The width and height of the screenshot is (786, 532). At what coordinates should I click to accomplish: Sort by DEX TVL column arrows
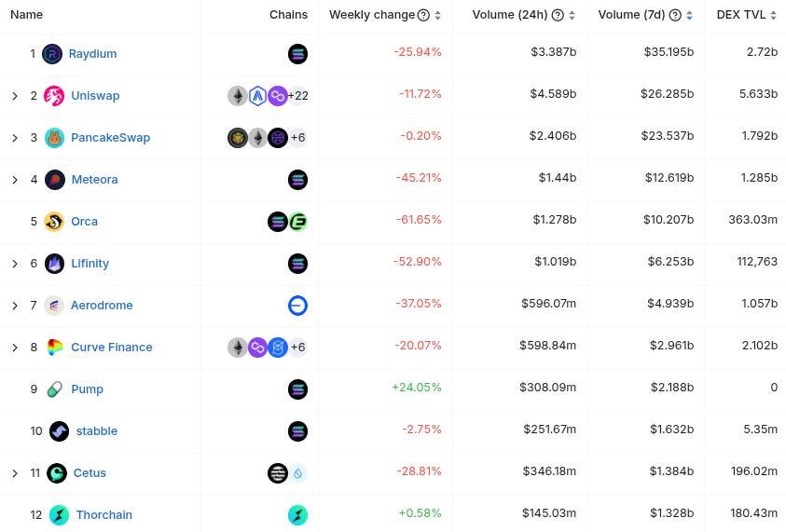[x=774, y=15]
